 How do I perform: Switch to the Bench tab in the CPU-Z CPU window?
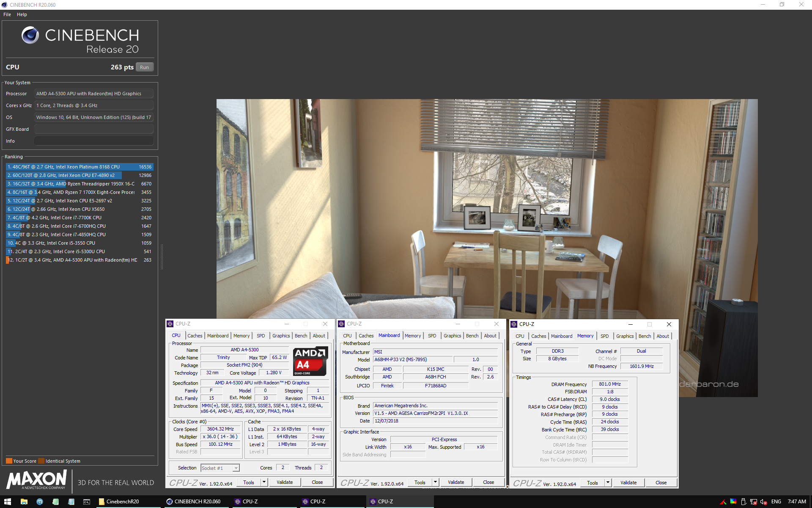pyautogui.click(x=301, y=336)
